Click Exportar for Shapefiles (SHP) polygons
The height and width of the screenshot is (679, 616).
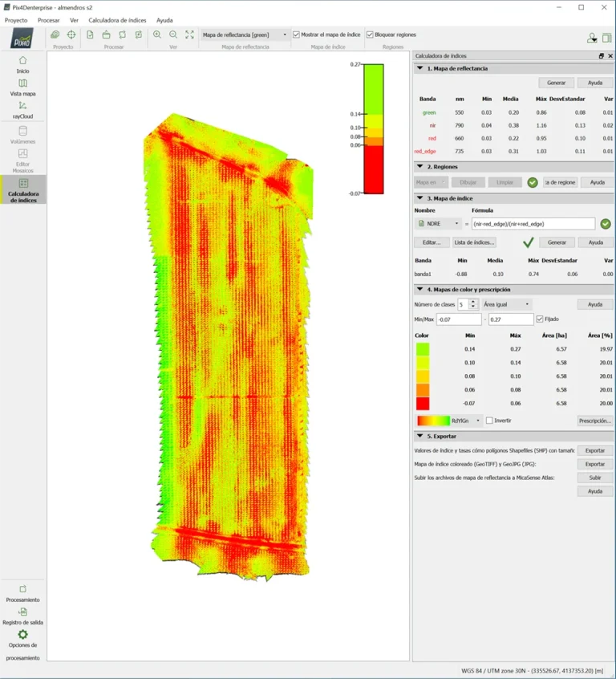pyautogui.click(x=595, y=451)
